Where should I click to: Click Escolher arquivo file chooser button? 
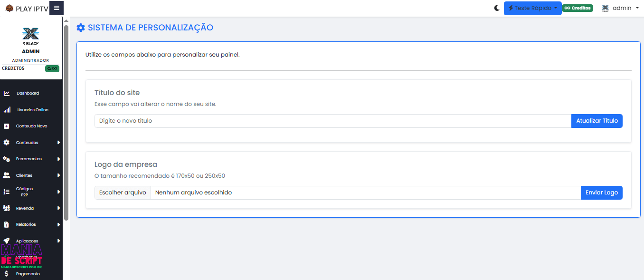[x=123, y=193]
